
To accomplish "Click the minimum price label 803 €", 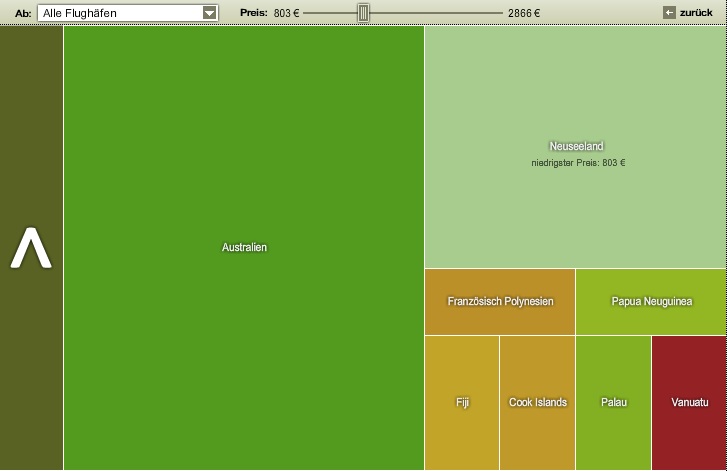I will pos(286,13).
